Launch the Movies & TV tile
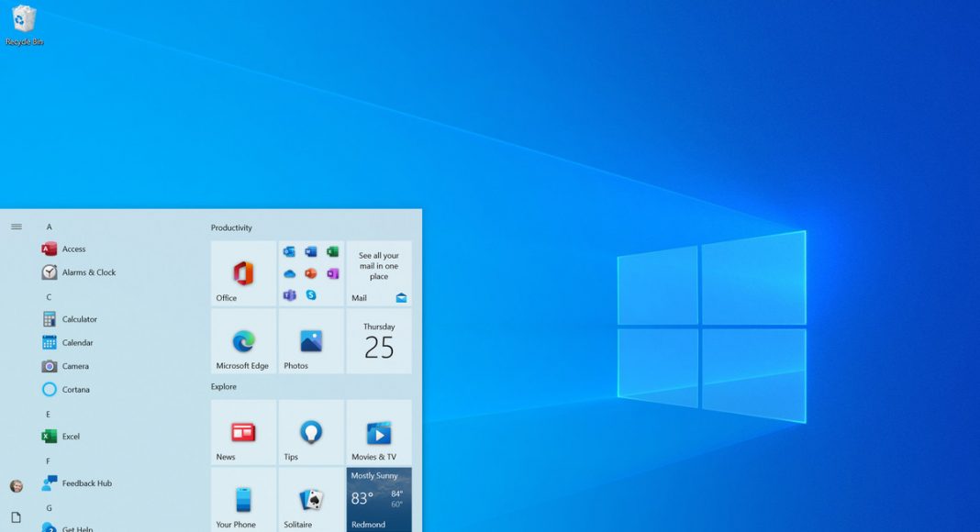 click(379, 432)
